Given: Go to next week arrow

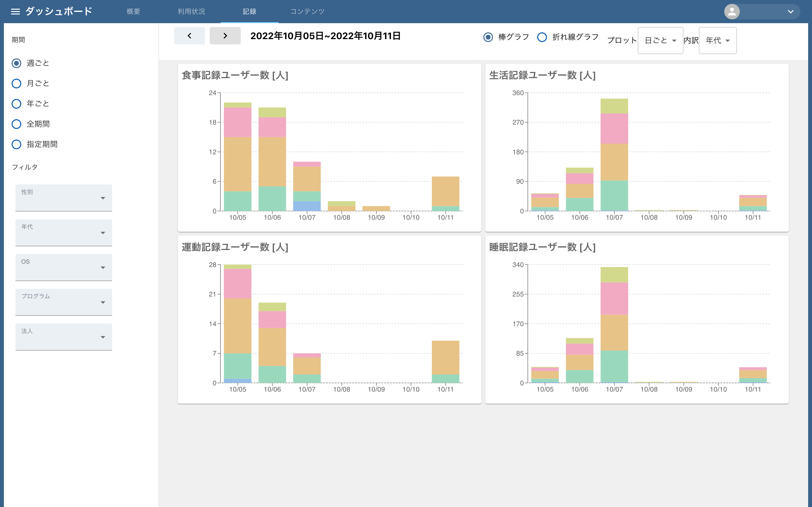Looking at the screenshot, I should point(225,35).
